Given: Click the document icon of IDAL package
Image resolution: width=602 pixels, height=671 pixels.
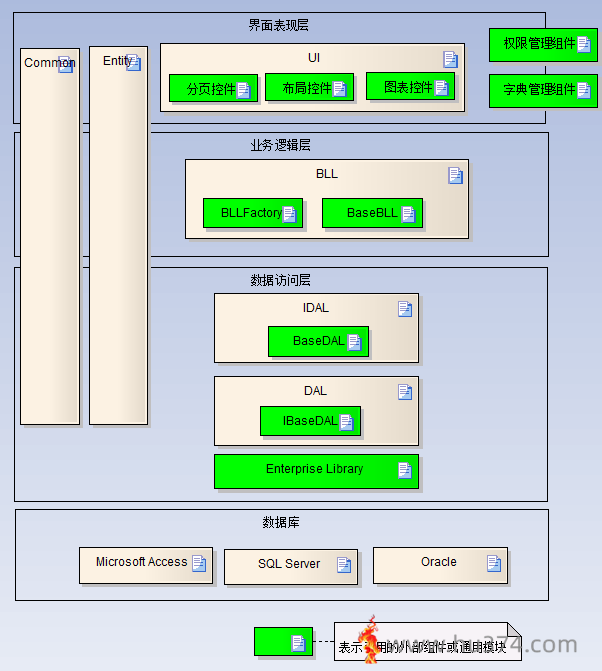Looking at the screenshot, I should pos(405,309).
